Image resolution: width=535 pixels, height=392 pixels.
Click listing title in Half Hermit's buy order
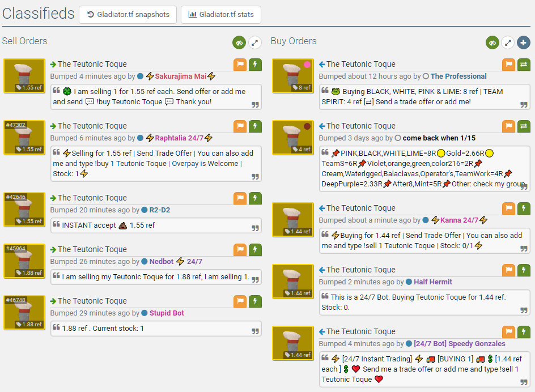tap(360, 270)
